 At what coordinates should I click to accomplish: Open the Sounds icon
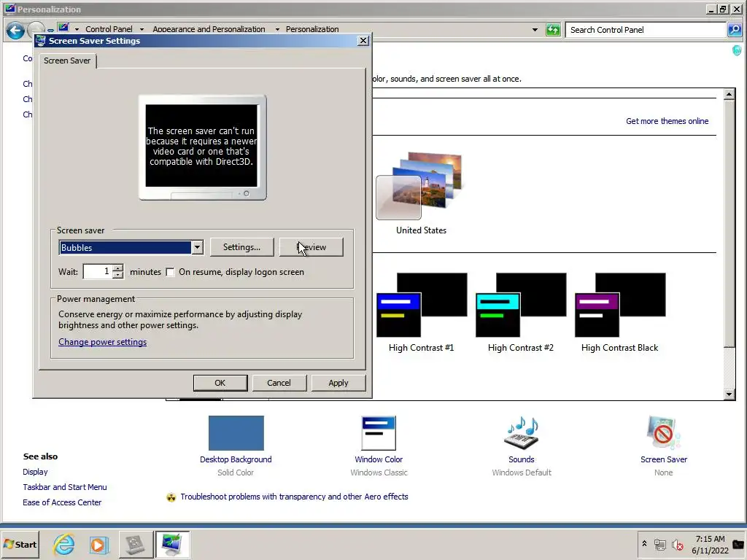click(x=521, y=433)
